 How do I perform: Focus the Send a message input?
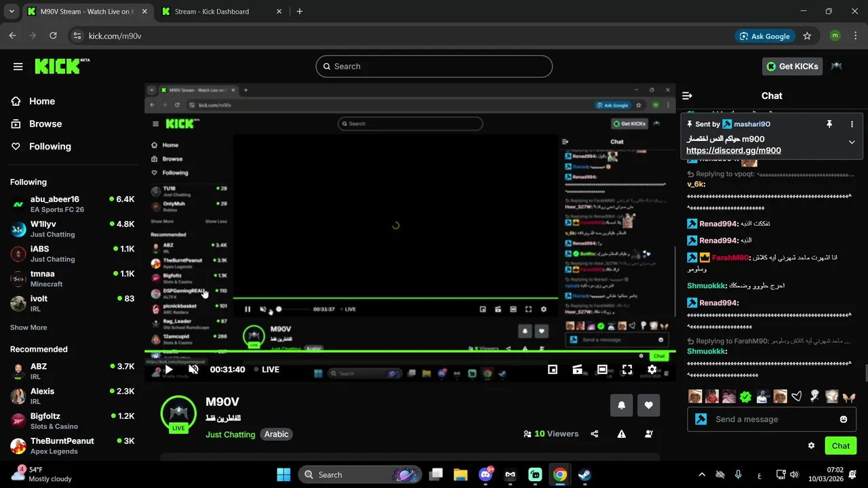coord(773,420)
